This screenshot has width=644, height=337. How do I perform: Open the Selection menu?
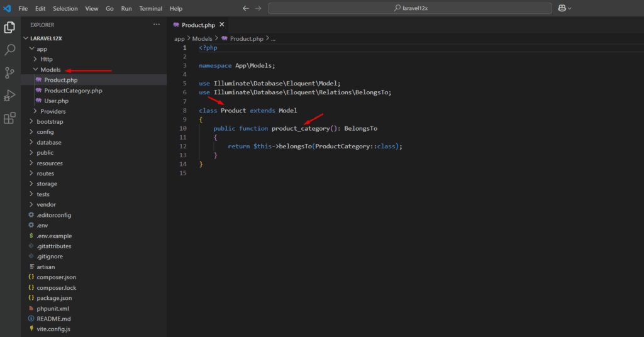(x=65, y=9)
